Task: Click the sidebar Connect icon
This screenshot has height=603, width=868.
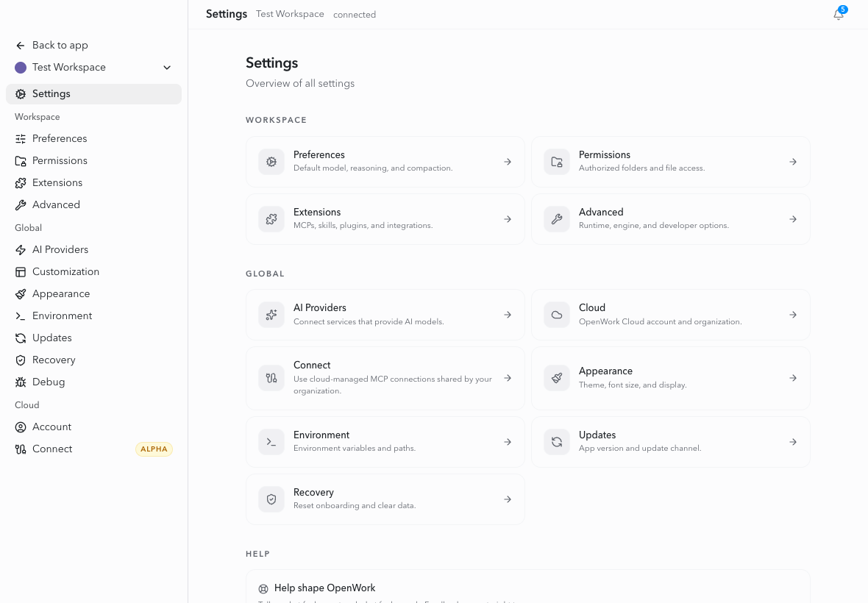Action: (21, 450)
